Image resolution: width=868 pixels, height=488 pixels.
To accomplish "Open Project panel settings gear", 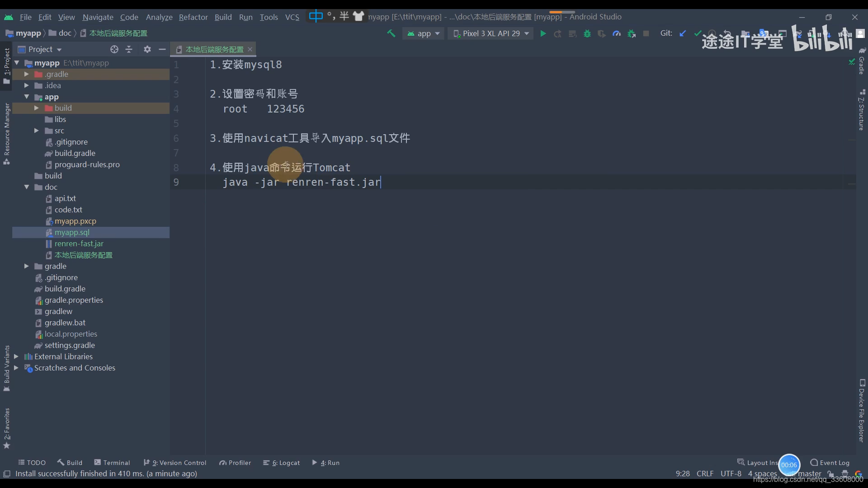I will pos(147,49).
